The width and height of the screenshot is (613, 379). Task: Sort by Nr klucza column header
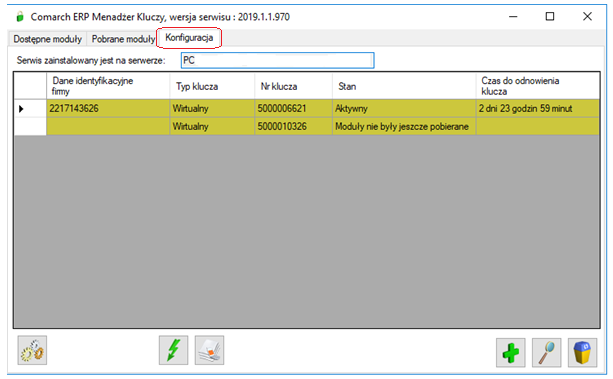pos(293,86)
